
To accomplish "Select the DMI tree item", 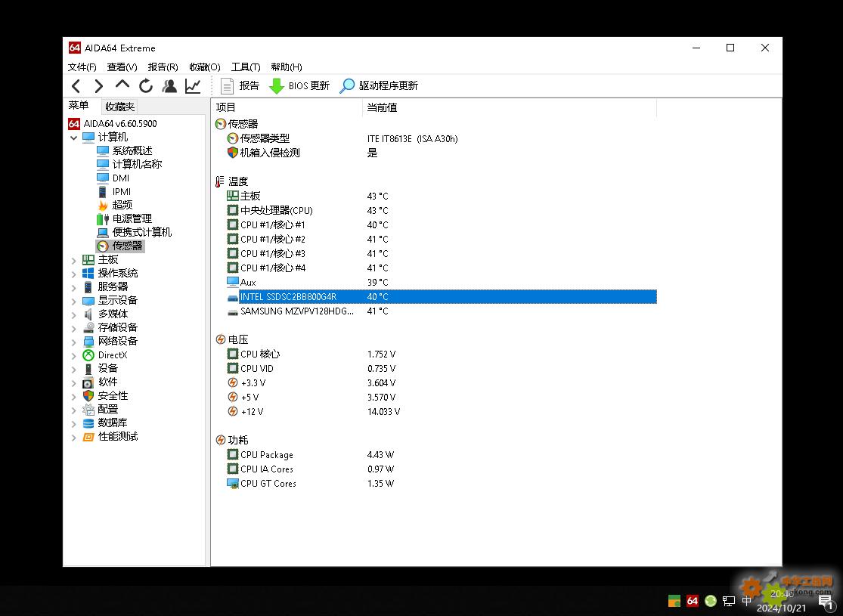I will click(x=113, y=178).
